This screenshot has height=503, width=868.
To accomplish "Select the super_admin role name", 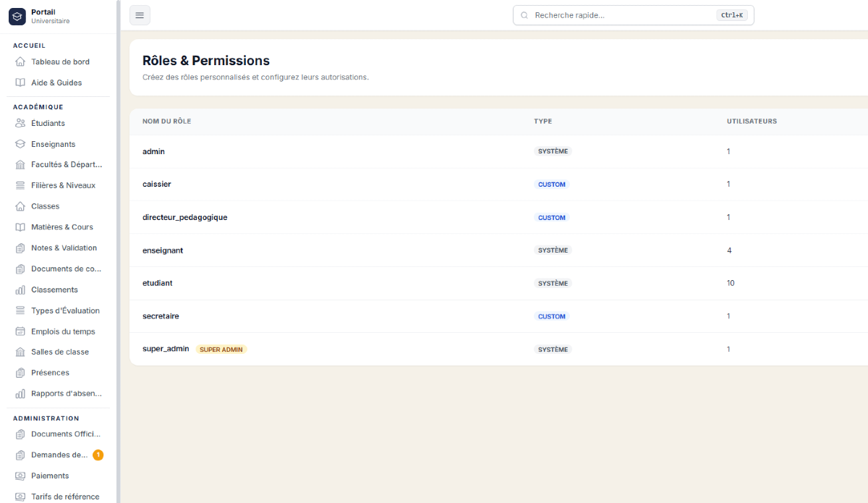I will click(166, 349).
